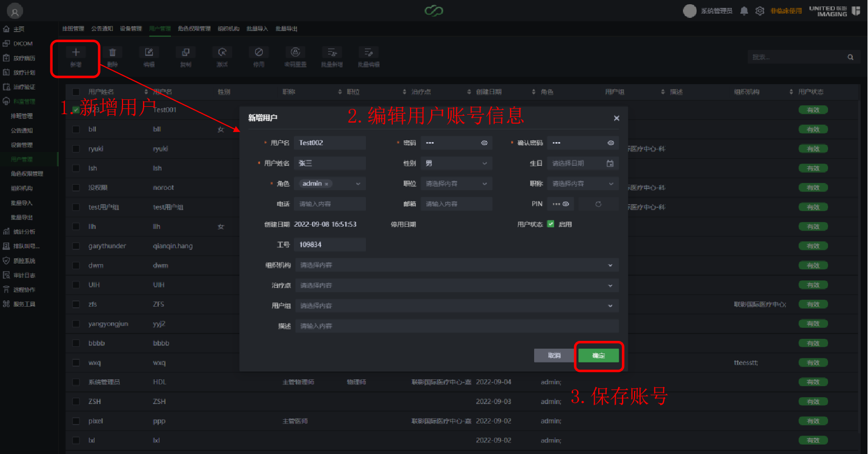Show password with 密码 eye icon
Viewport: 868px width, 454px height.
coord(484,143)
